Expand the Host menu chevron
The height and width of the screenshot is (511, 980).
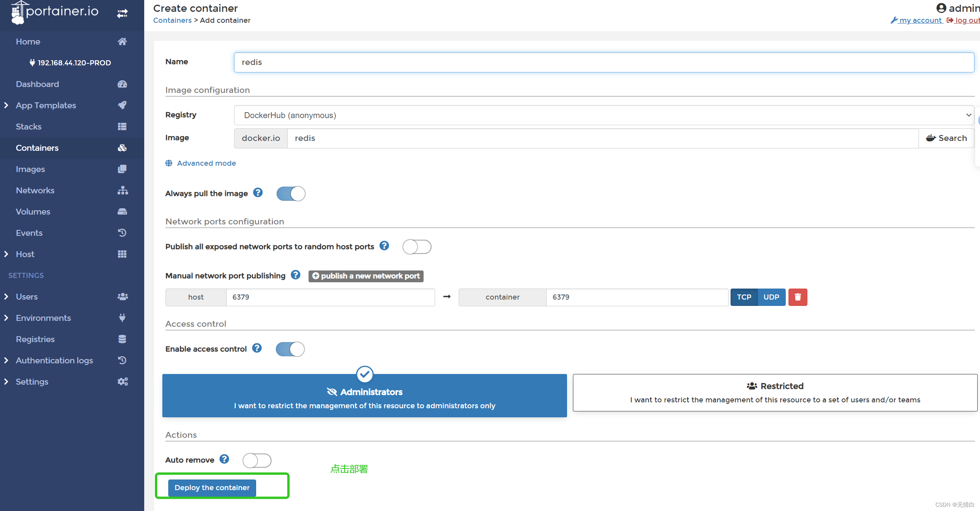point(6,254)
